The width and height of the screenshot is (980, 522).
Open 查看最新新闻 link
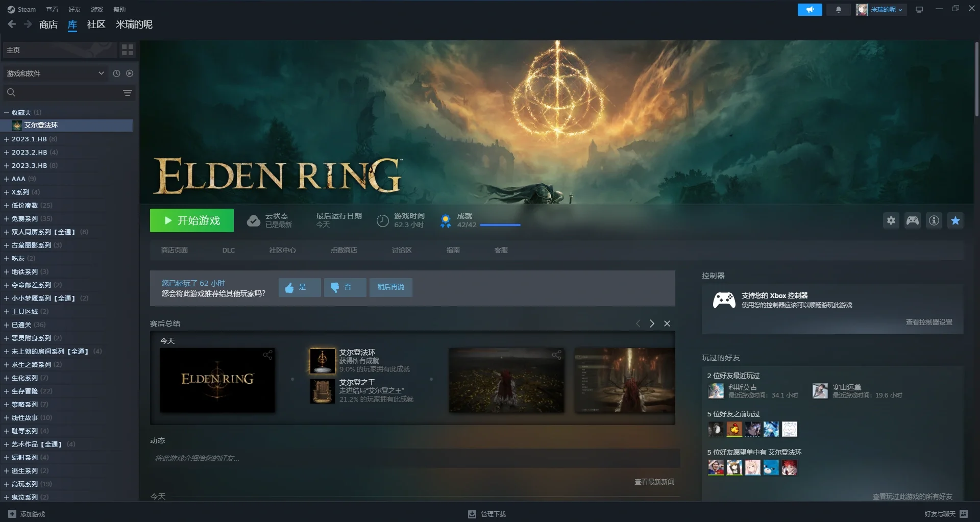[x=654, y=482]
